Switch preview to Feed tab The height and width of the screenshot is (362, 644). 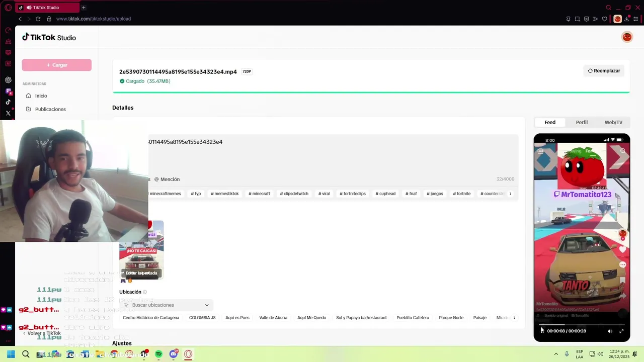click(550, 122)
